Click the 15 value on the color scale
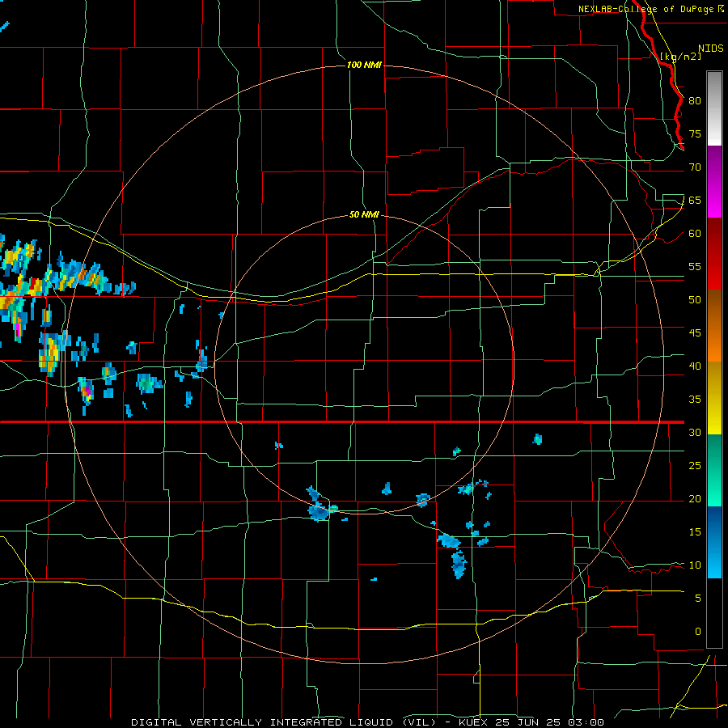Viewport: 728px width, 728px height. [695, 531]
